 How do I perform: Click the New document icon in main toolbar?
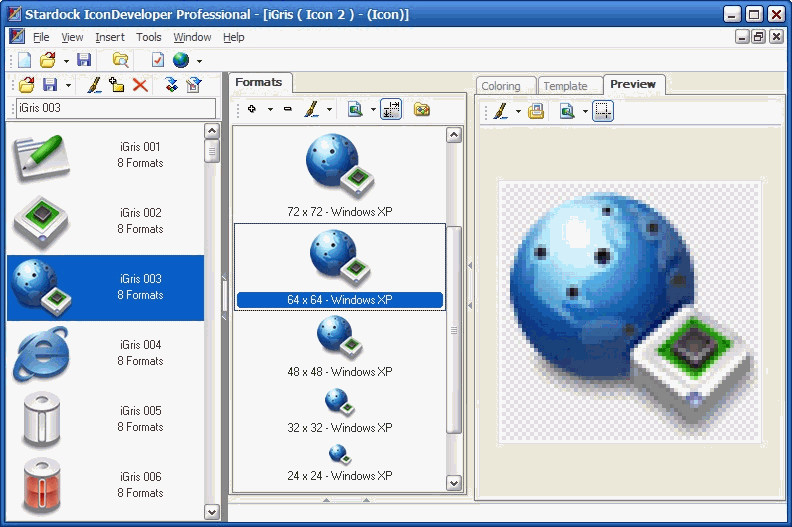(24, 60)
